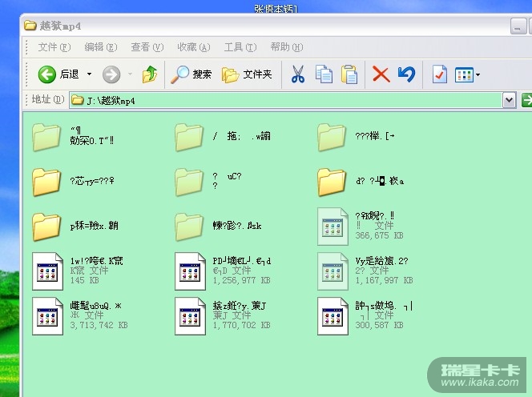Viewport: 532px width, 397px height.
Task: Open the Back history dropdown arrow
Action: [x=89, y=74]
